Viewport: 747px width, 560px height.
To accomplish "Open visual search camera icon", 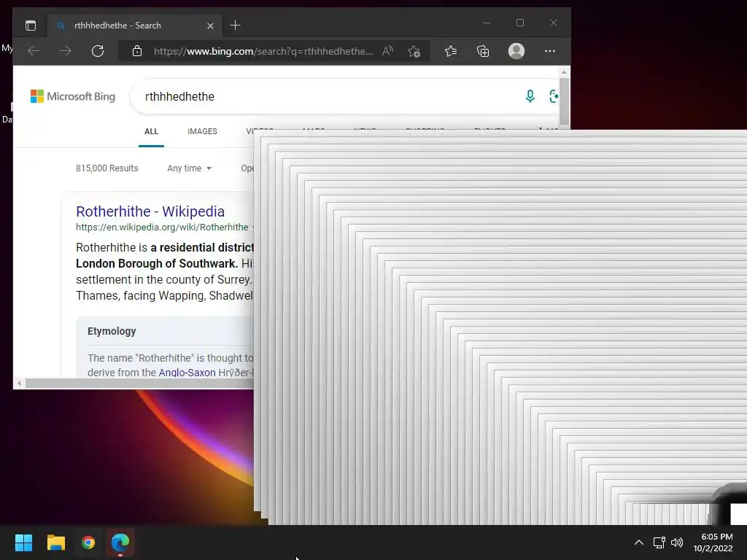I will tap(554, 96).
